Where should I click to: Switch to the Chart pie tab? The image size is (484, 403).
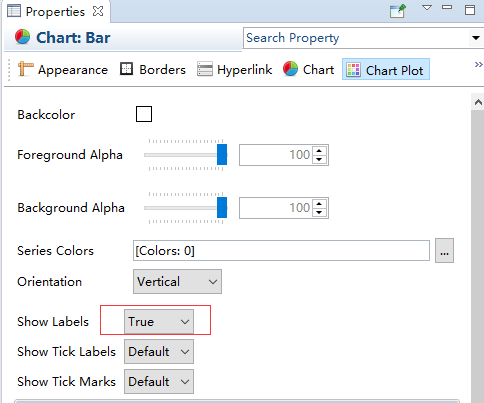[308, 70]
